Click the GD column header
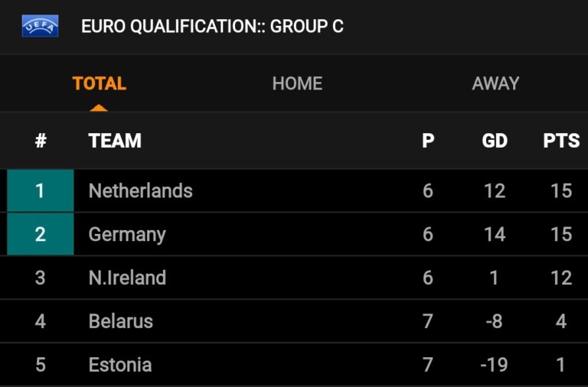The height and width of the screenshot is (387, 588). pyautogui.click(x=495, y=141)
